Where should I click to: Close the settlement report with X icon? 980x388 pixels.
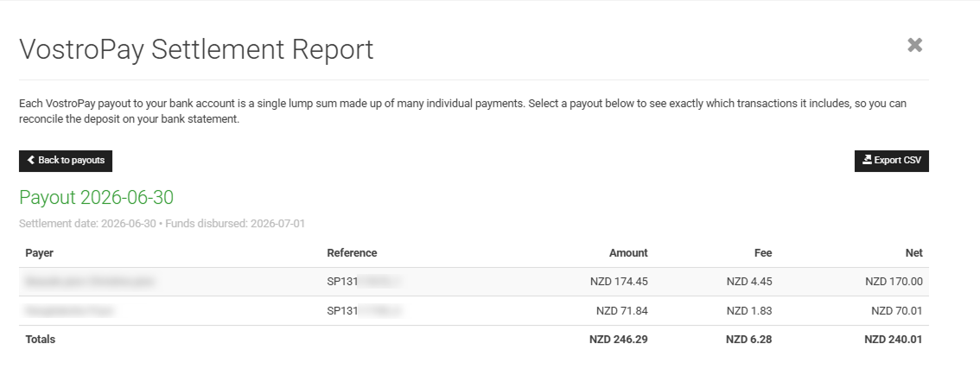(914, 45)
